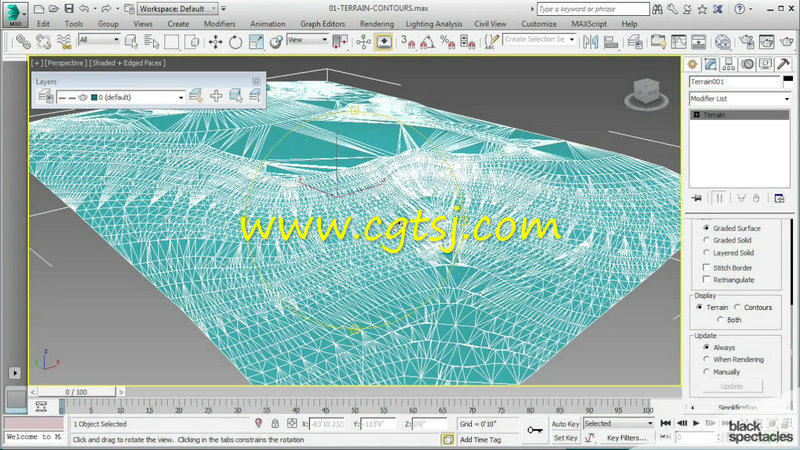Screen dimensions: 800x450
Task: Click the Select and Link tool
Action: click(23, 41)
